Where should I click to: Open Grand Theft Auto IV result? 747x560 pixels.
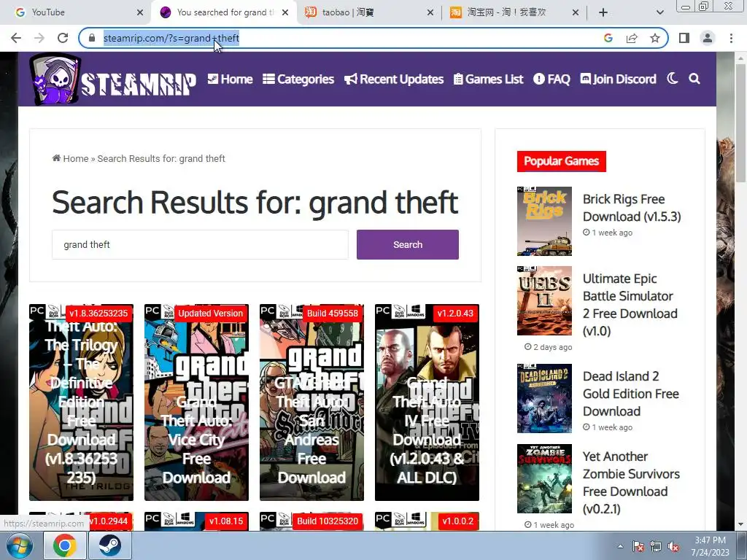pos(427,402)
